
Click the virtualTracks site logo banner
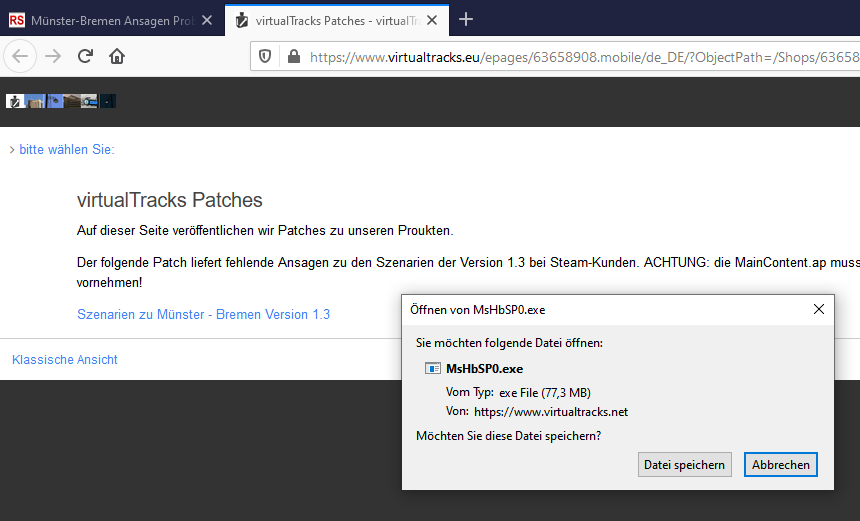[x=61, y=101]
